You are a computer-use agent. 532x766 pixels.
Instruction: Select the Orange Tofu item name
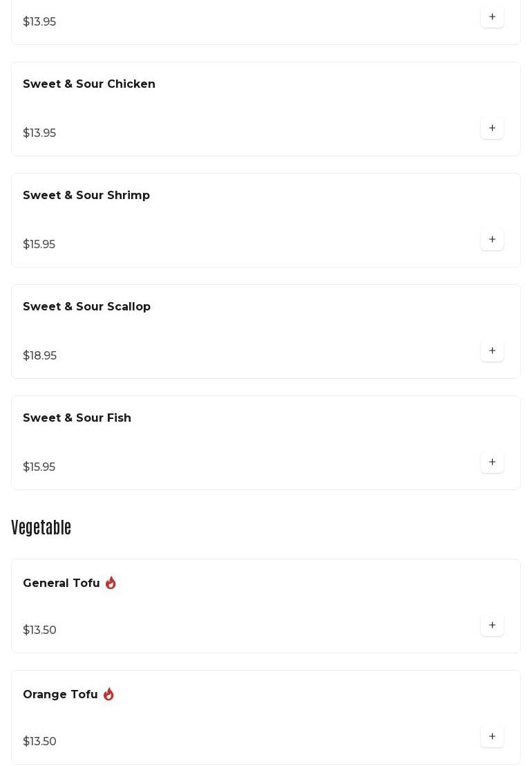pyautogui.click(x=60, y=695)
